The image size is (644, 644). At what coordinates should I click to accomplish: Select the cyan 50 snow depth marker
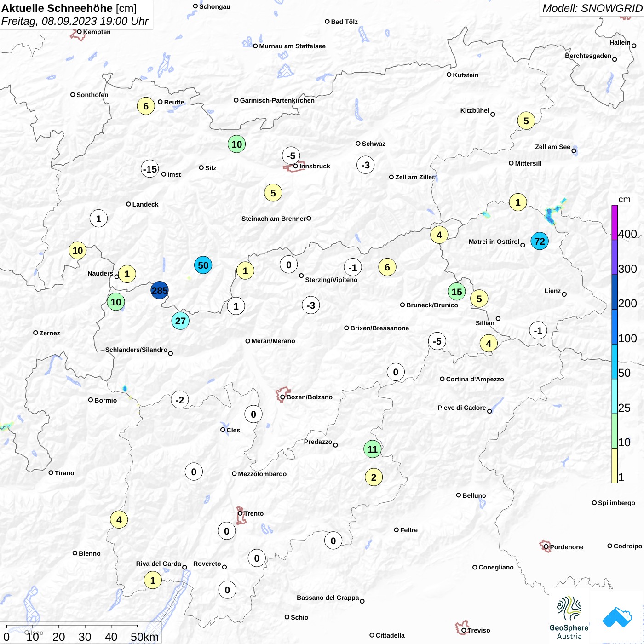click(203, 265)
